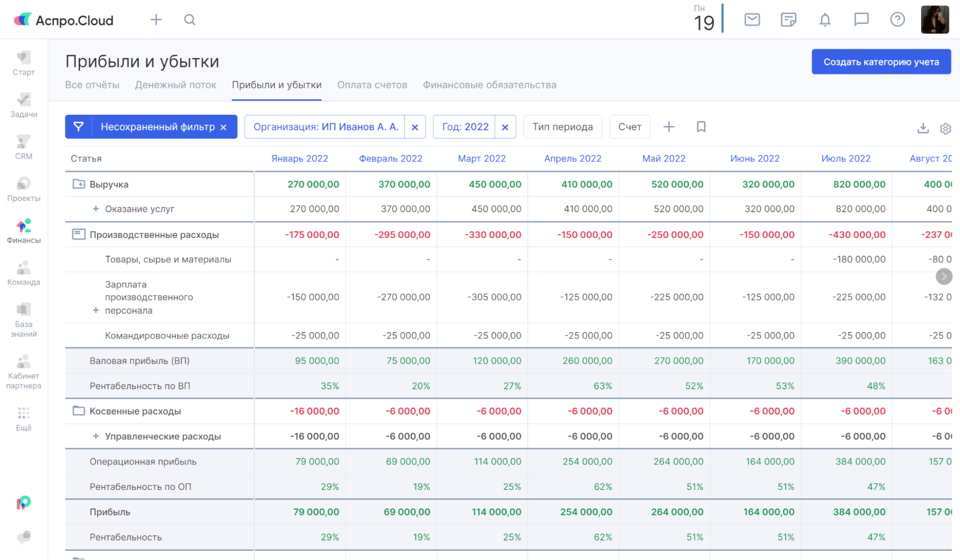
Task: Open the chat messages icon
Action: (x=861, y=20)
